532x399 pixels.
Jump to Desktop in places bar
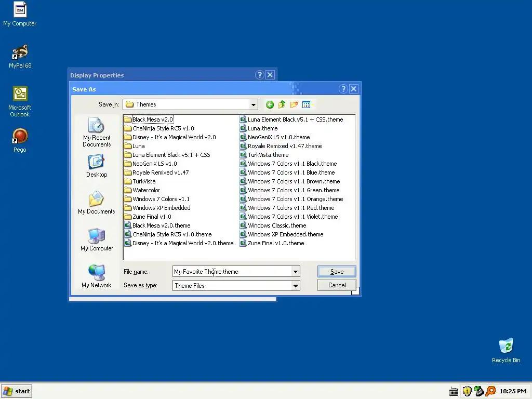[x=97, y=166]
